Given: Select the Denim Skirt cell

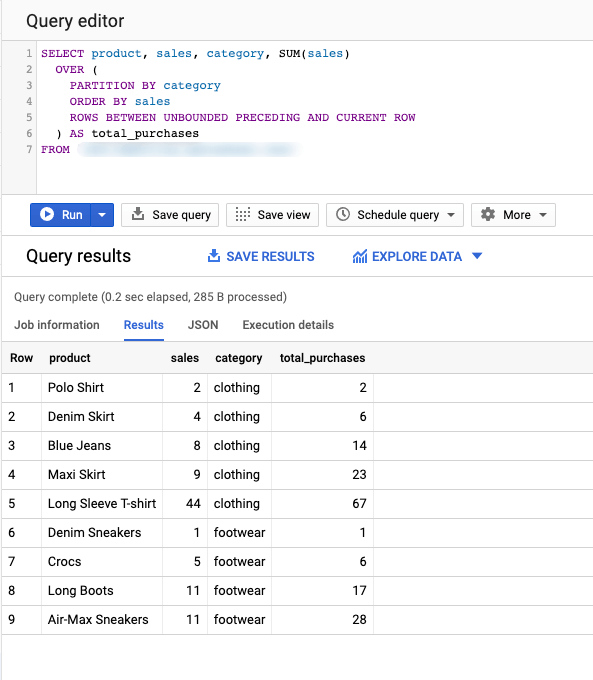Looking at the screenshot, I should [102, 417].
